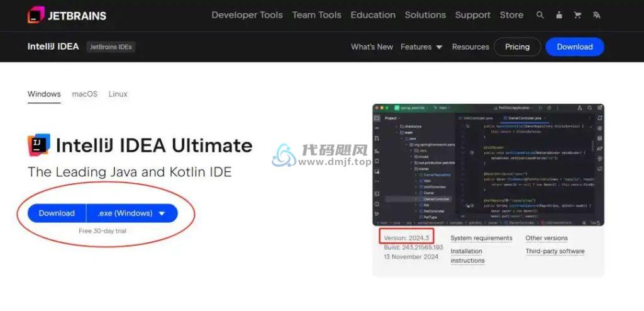Open the System requirements link
Image resolution: width=644 pixels, height=311 pixels.
[481, 238]
